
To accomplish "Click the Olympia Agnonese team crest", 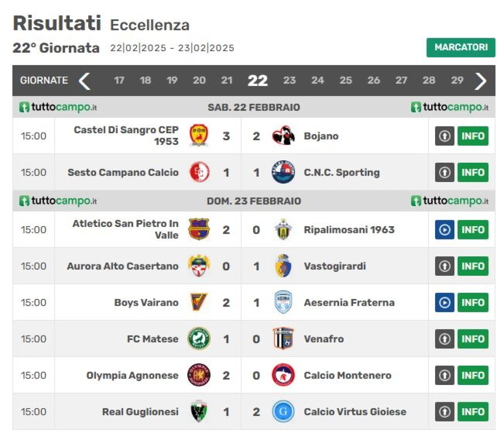I will pyautogui.click(x=199, y=375).
